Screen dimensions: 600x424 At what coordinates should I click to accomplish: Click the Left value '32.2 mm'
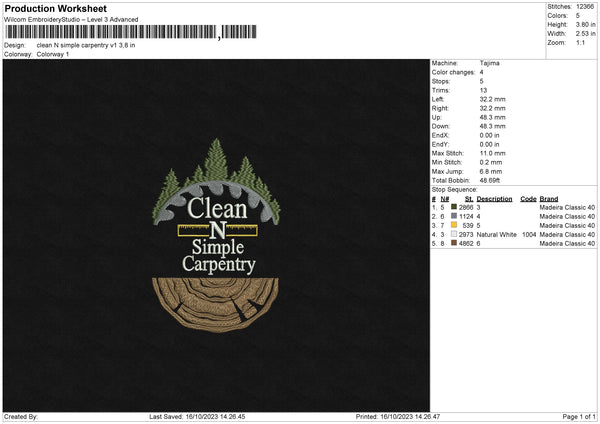click(492, 99)
